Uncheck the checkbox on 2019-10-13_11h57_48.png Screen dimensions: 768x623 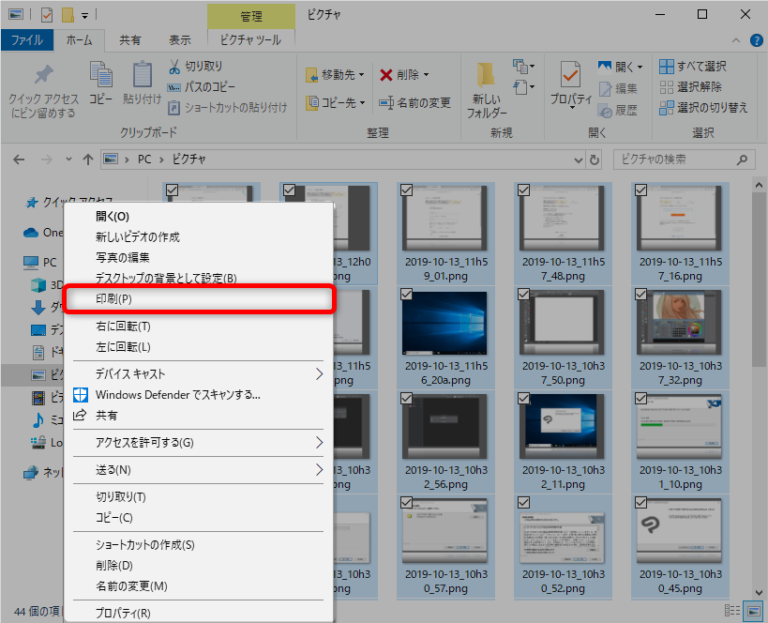pyautogui.click(x=524, y=190)
